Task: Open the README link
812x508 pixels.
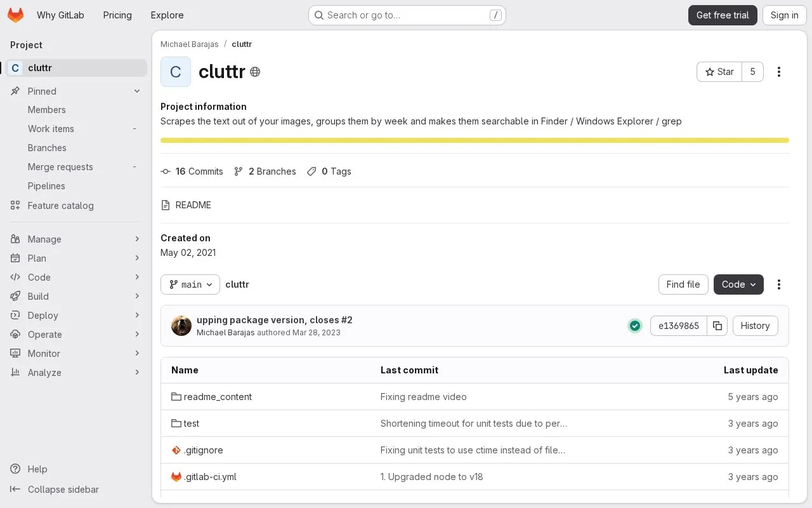Action: [187, 205]
